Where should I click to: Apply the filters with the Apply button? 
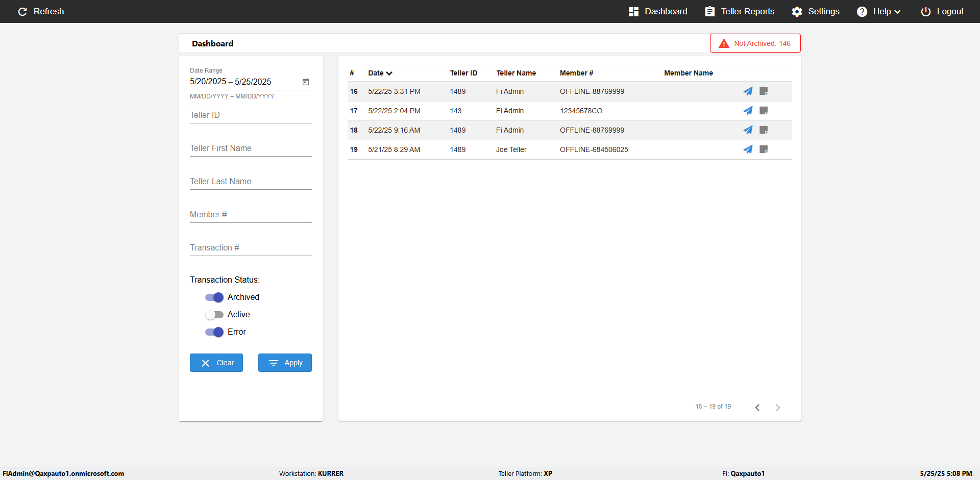pyautogui.click(x=285, y=363)
